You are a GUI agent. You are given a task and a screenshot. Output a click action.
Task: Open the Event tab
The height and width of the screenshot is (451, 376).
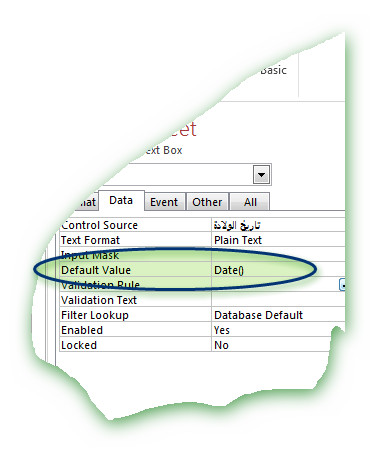164,202
